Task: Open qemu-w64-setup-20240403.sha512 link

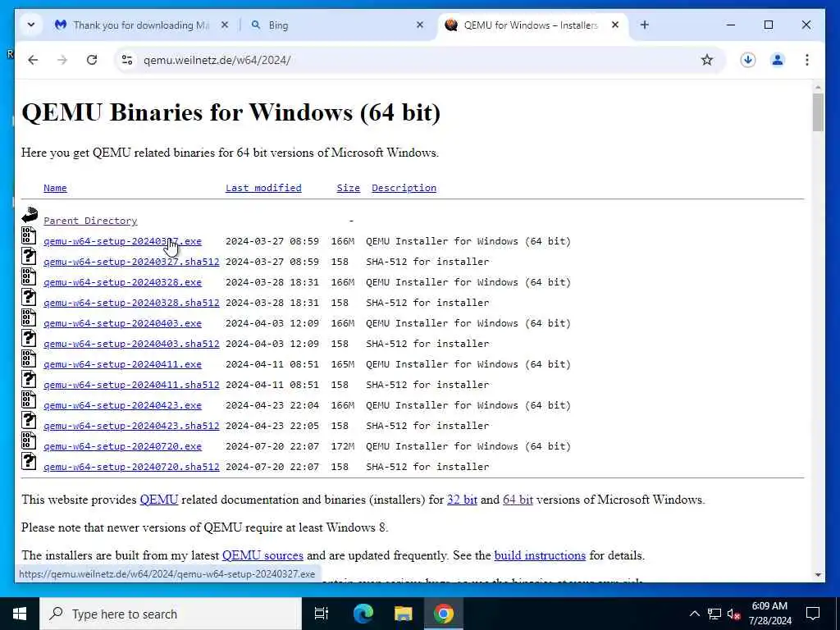Action: pos(131,344)
